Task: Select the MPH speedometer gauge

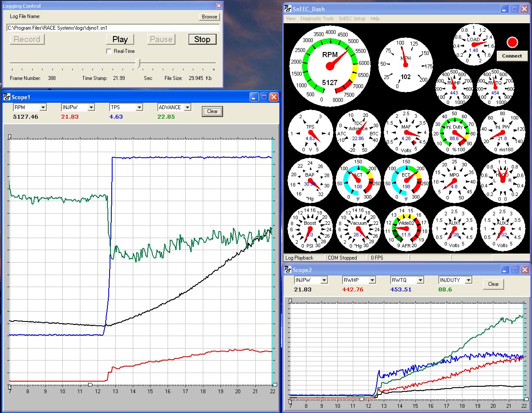Action: (405, 65)
